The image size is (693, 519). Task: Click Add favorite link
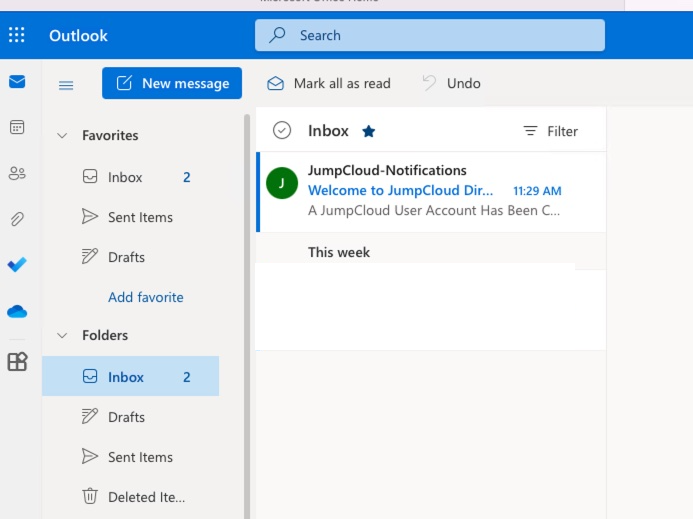[146, 297]
